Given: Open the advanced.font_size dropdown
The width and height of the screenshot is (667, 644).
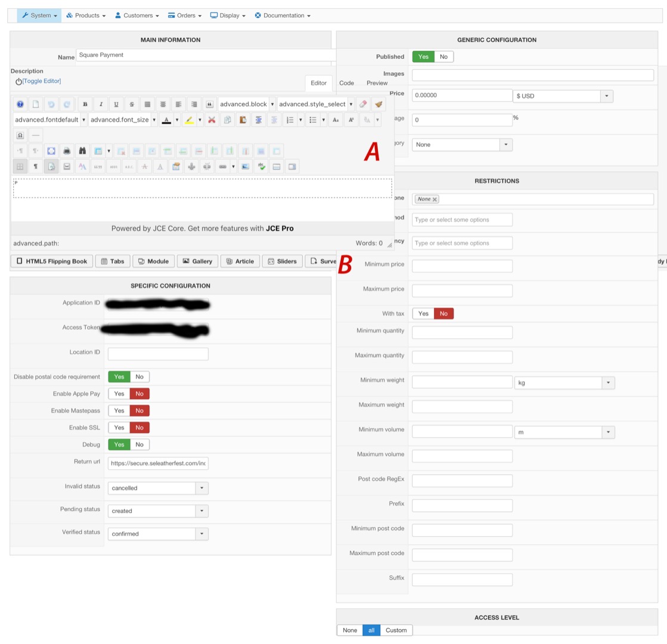Looking at the screenshot, I should pyautogui.click(x=123, y=120).
